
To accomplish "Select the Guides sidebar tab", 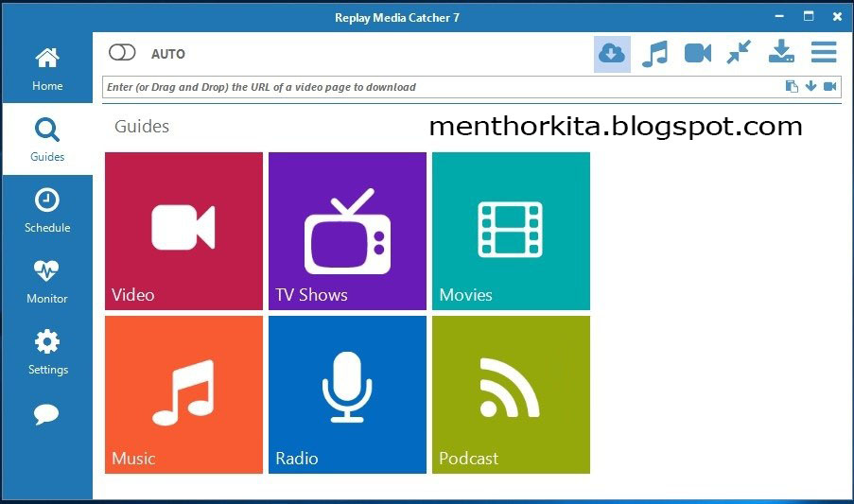I will pyautogui.click(x=47, y=139).
